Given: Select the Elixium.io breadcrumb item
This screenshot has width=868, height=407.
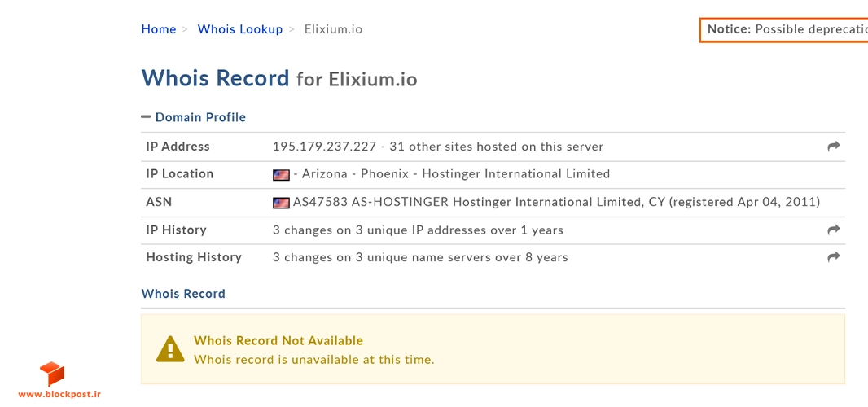Looking at the screenshot, I should (333, 29).
